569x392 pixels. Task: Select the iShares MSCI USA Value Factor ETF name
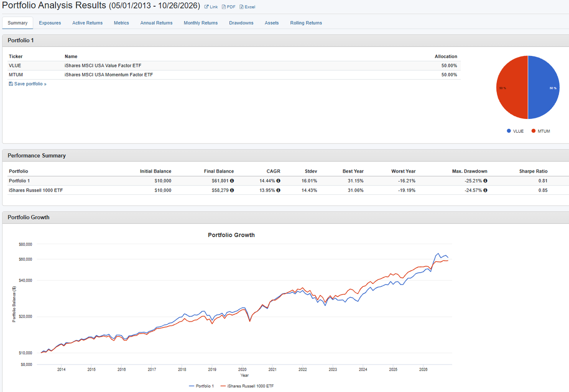[x=103, y=65]
